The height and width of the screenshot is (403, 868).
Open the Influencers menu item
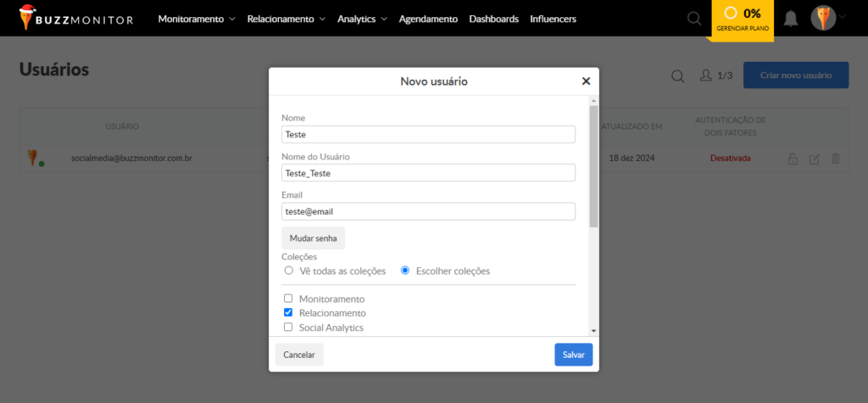point(553,18)
